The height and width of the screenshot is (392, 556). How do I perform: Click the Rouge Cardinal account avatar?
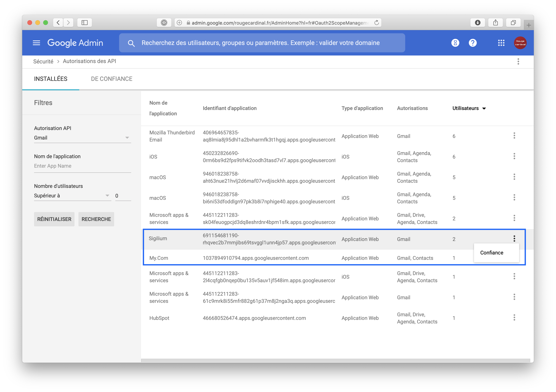(x=520, y=43)
